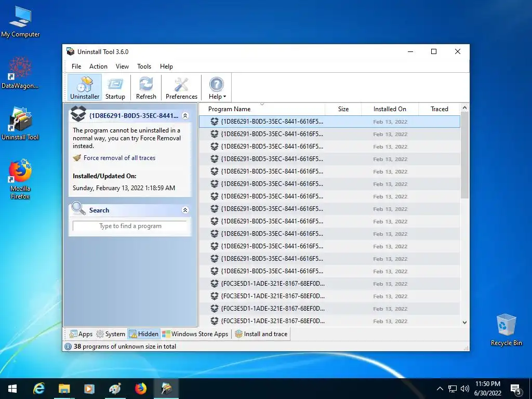Open the Help menu in menu bar
This screenshot has width=532, height=399.
(x=166, y=66)
